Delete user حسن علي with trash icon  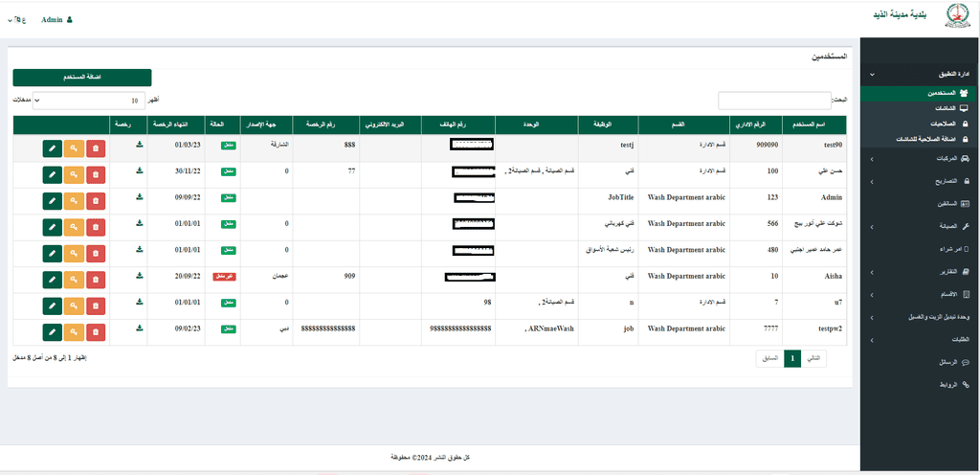click(x=96, y=175)
